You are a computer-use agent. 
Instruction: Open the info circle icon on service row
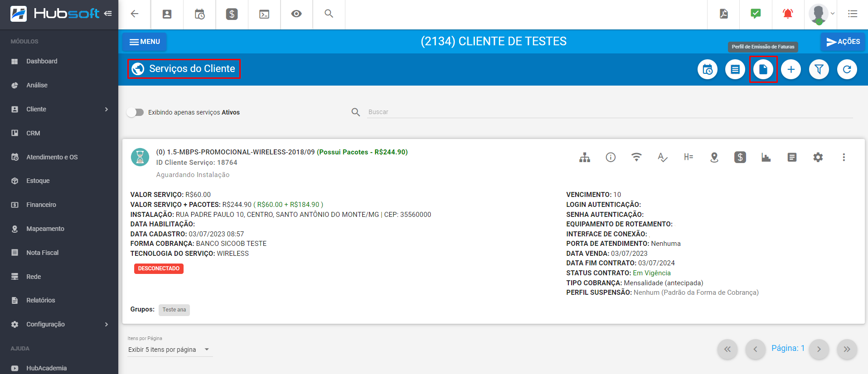(x=611, y=157)
